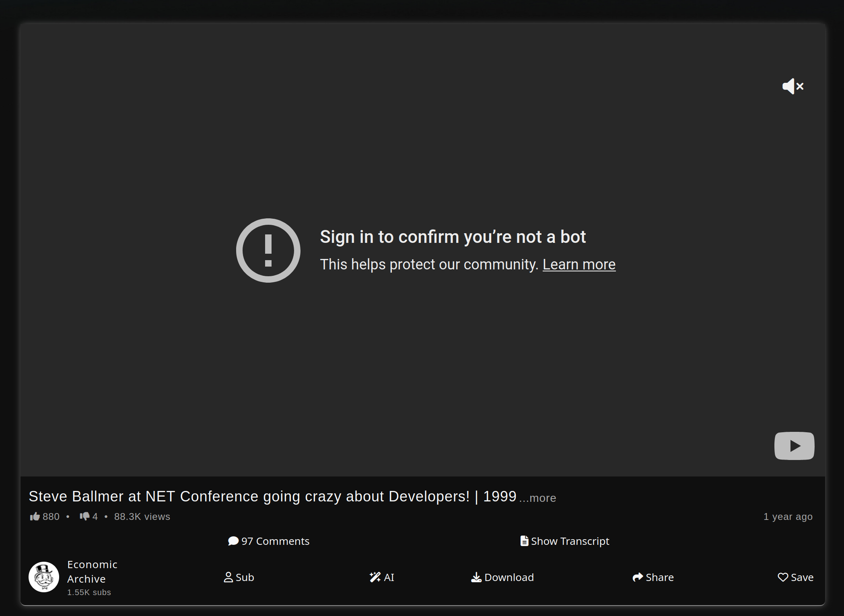Image resolution: width=844 pixels, height=616 pixels.
Task: Subscribe using the Sub button
Action: (x=239, y=577)
